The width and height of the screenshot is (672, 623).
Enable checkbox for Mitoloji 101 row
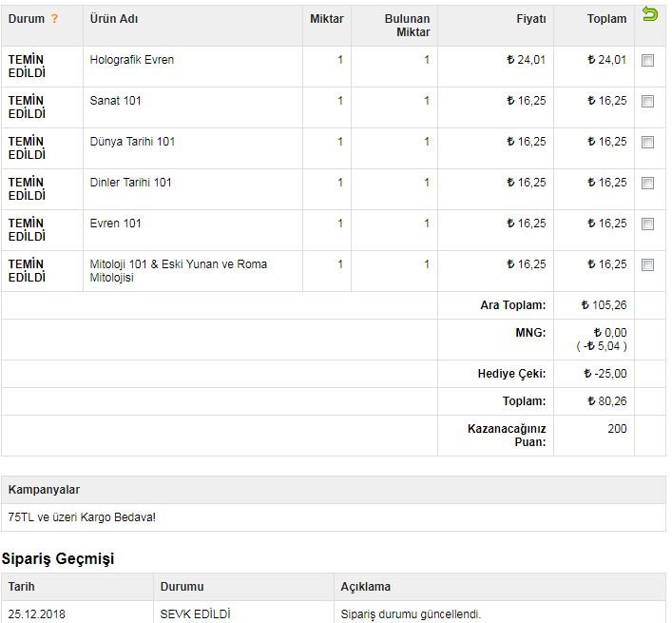tap(647, 265)
